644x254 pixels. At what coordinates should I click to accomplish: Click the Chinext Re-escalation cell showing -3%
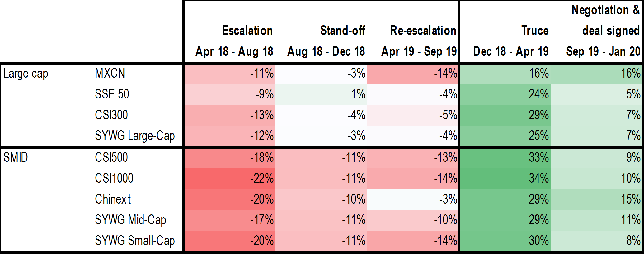[448, 199]
